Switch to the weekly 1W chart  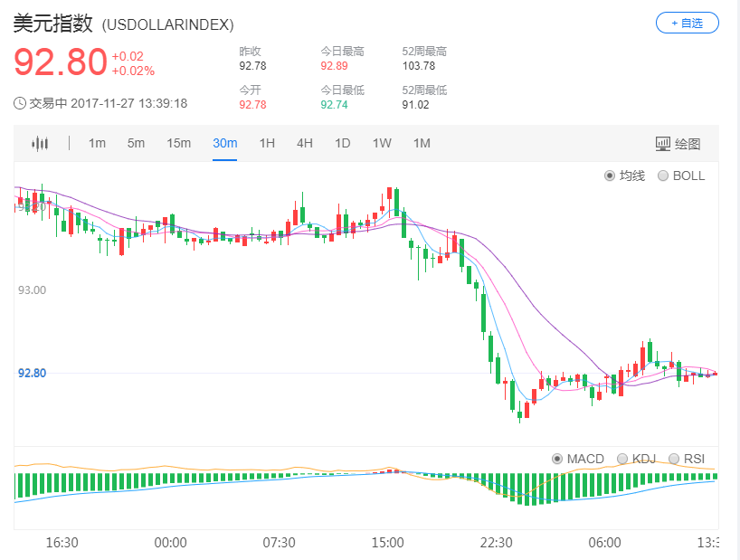tap(381, 143)
